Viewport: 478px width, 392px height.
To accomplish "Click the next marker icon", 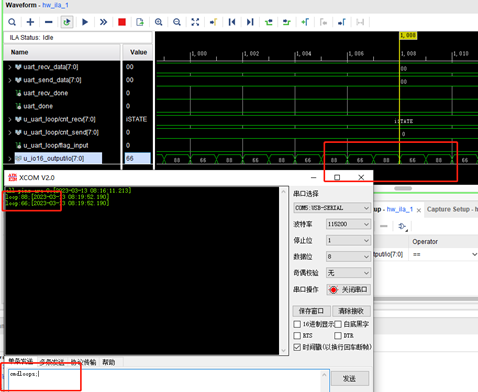I will point(342,22).
